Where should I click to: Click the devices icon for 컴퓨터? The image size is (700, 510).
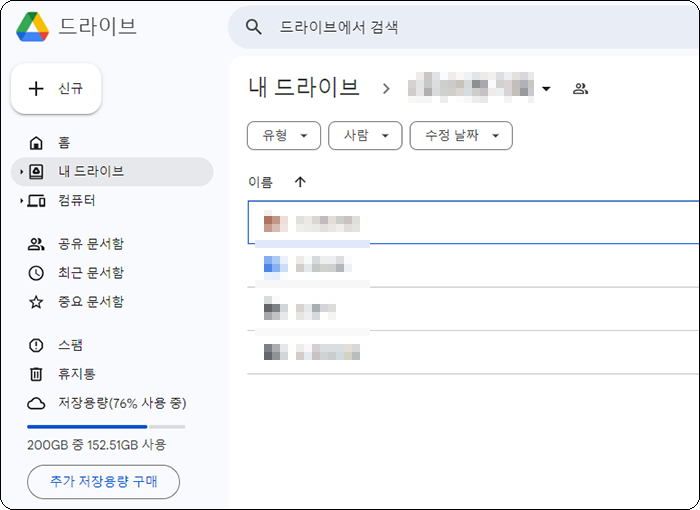pyautogui.click(x=36, y=201)
